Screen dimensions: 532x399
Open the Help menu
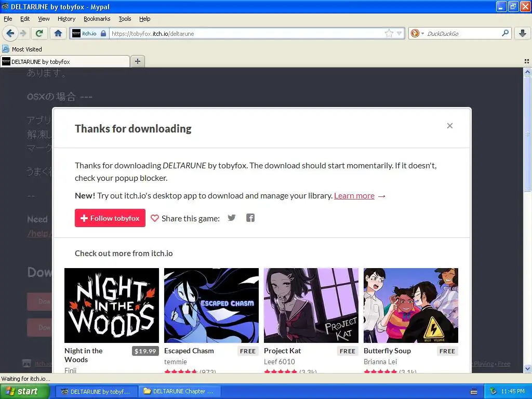(144, 19)
